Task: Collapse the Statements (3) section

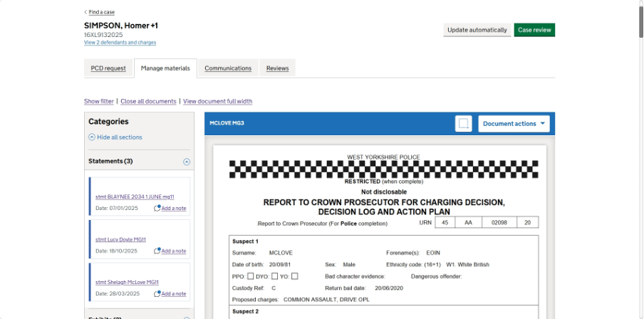Action: click(187, 162)
